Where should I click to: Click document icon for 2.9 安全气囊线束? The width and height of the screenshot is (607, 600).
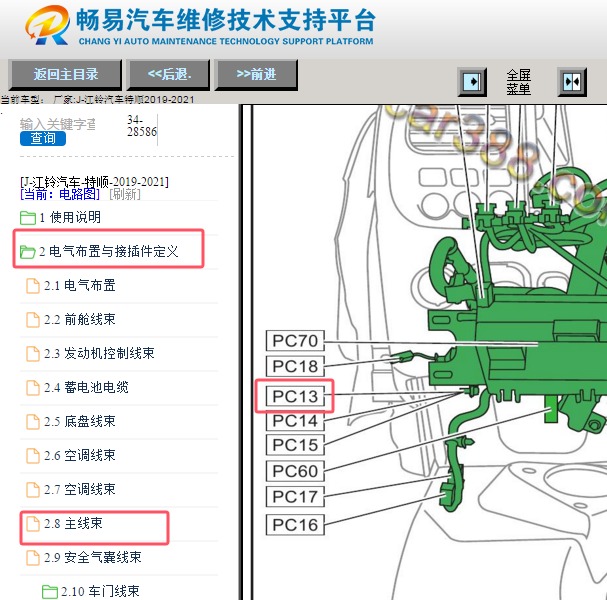(33, 558)
